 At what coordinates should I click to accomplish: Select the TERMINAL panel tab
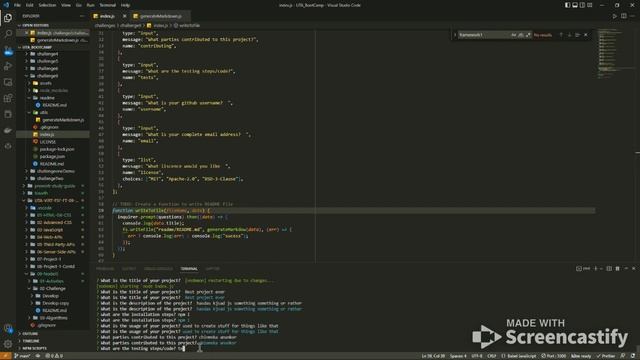(x=189, y=269)
